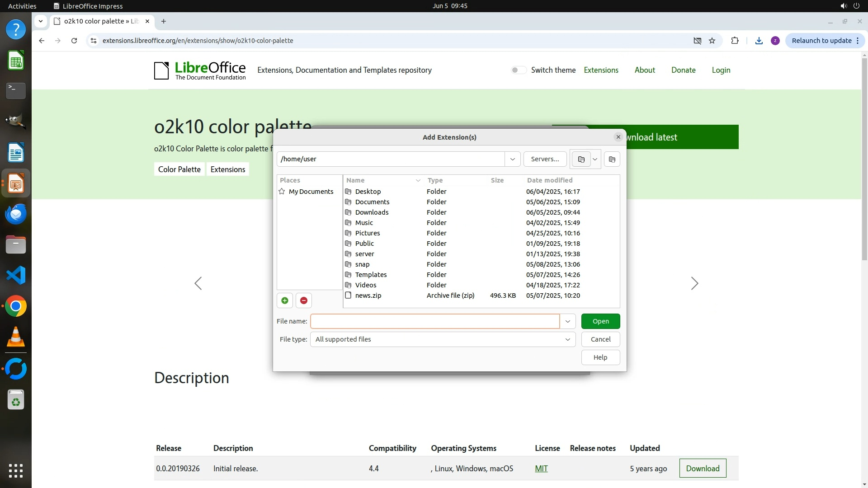Launch VLC from the dock
868x488 pixels.
(x=16, y=337)
